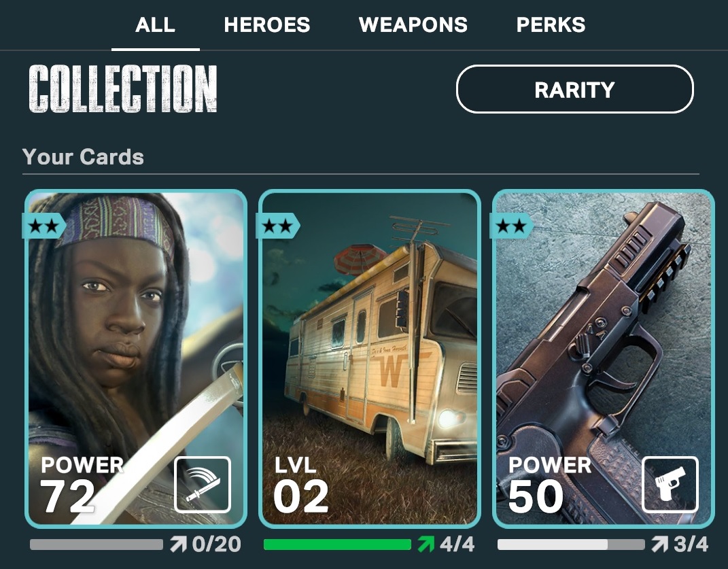Switch to the HEROES tab
The image size is (728, 569).
coord(267,24)
